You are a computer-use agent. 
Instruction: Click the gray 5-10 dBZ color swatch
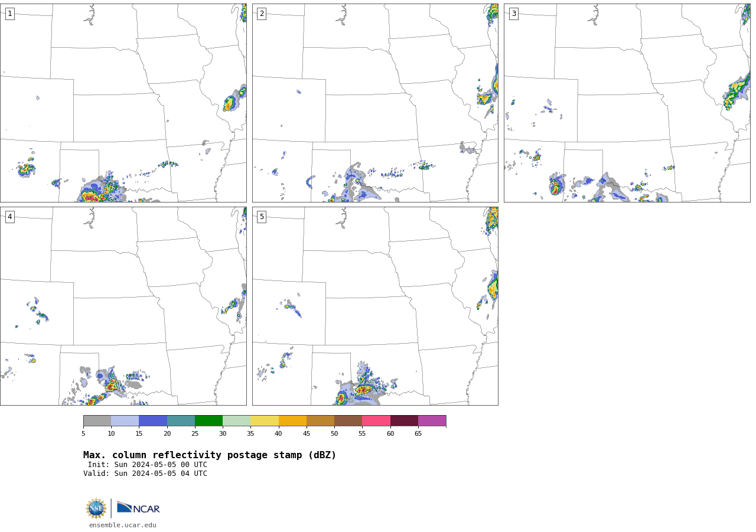pyautogui.click(x=97, y=421)
